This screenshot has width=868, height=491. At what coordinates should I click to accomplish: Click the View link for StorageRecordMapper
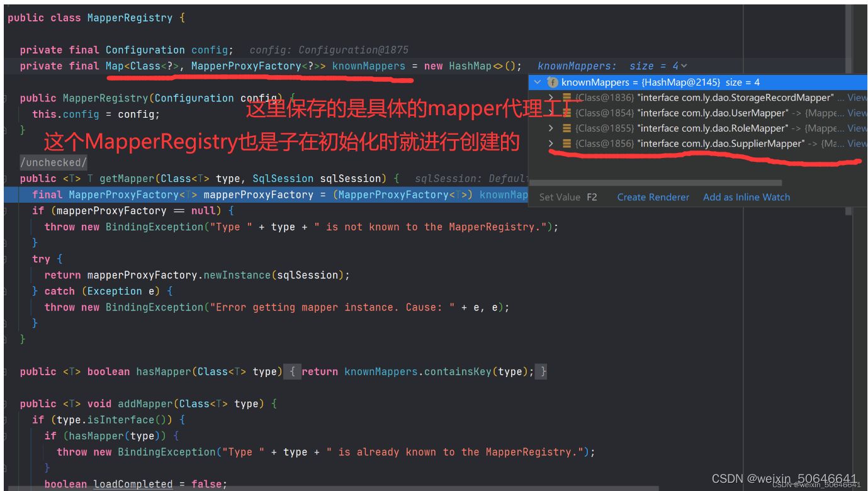click(857, 97)
